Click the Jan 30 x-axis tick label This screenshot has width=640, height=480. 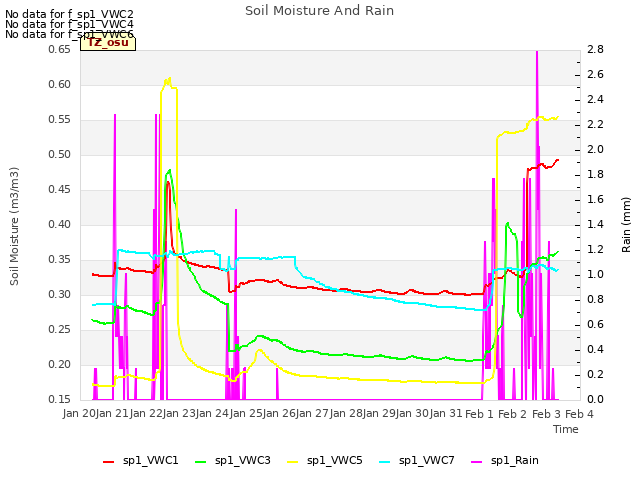413,414
